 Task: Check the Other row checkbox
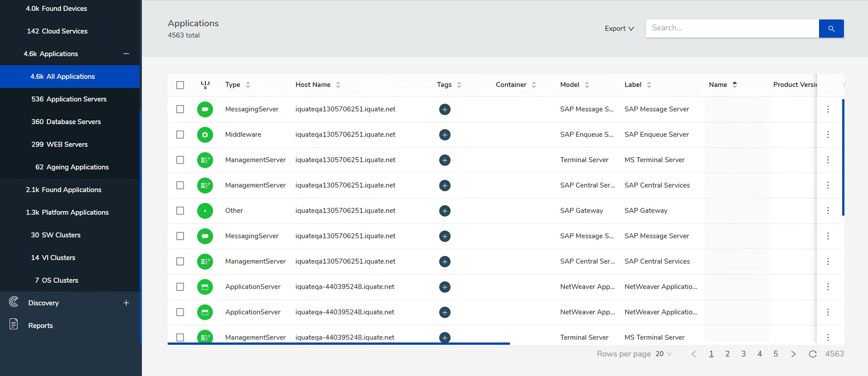pos(180,211)
